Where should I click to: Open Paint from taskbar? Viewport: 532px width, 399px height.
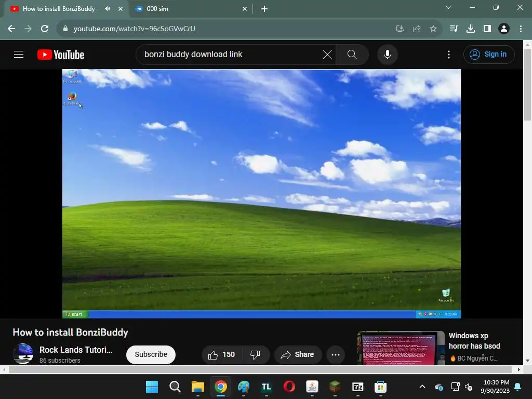tap(243, 387)
